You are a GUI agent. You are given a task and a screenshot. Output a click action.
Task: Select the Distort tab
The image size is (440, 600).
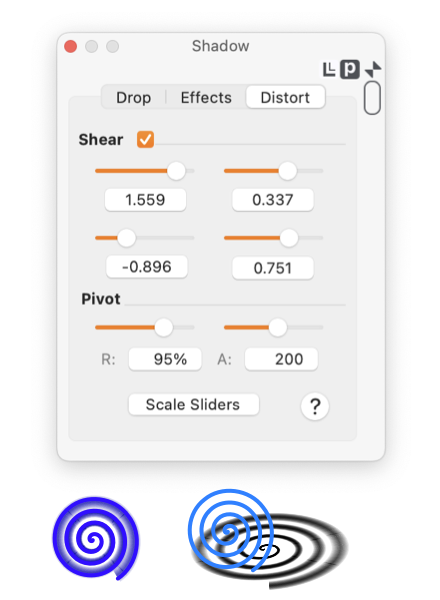(285, 98)
